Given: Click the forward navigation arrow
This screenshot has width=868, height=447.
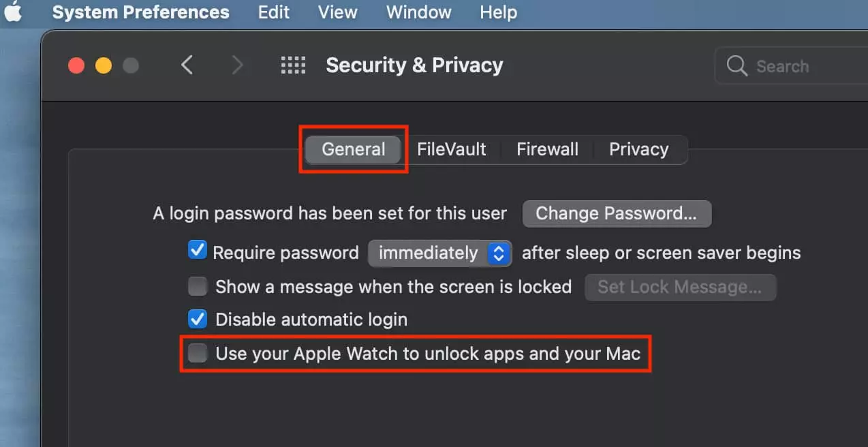Looking at the screenshot, I should coord(237,65).
